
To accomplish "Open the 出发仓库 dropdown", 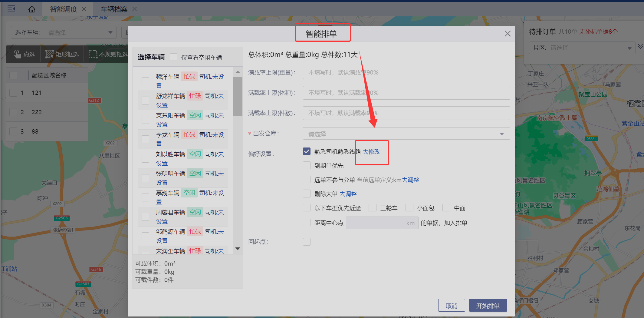I will coord(406,134).
